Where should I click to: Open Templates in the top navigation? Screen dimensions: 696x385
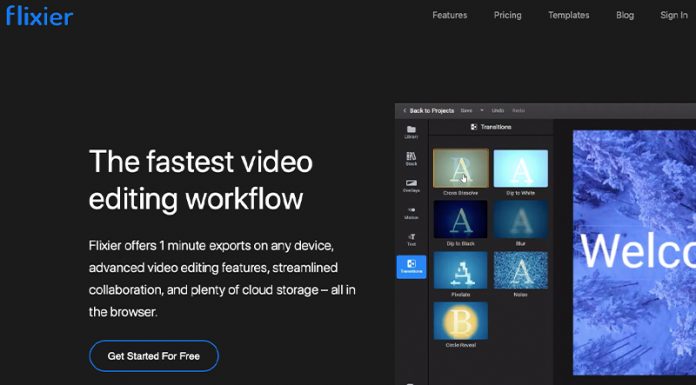point(569,15)
